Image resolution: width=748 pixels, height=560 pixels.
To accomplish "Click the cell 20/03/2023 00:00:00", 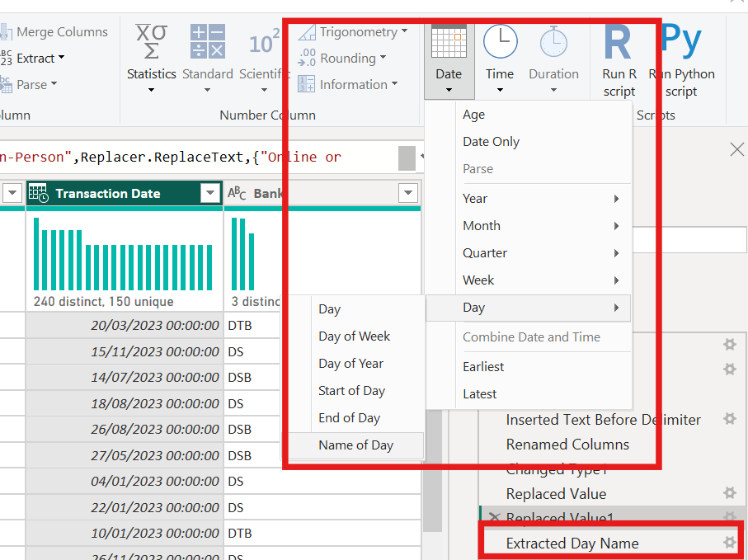I will click(125, 325).
